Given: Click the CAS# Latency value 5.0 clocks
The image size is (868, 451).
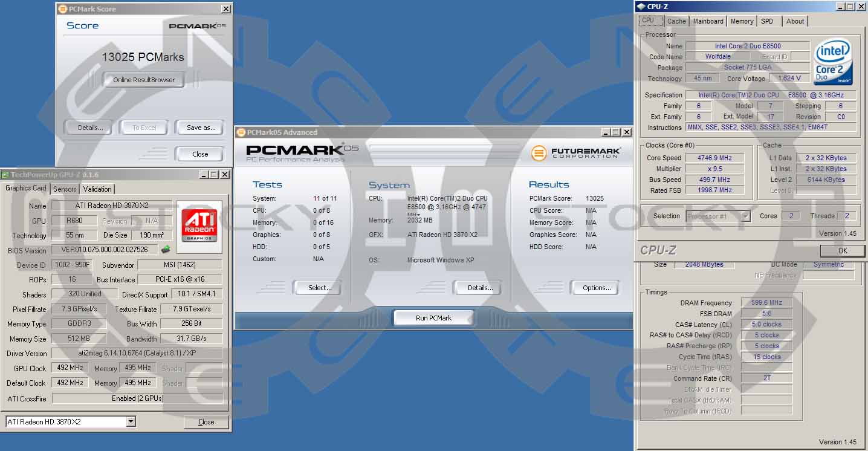Looking at the screenshot, I should (766, 325).
